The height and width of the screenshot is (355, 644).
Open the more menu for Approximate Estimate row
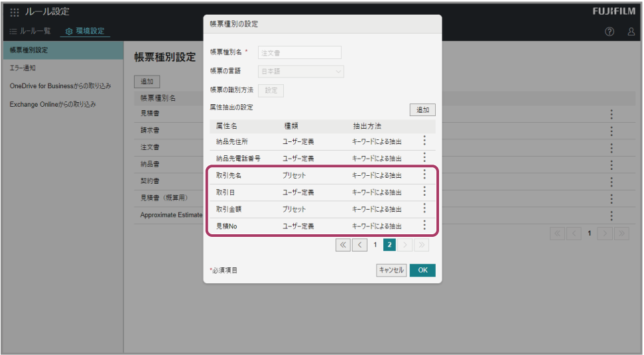(x=612, y=216)
